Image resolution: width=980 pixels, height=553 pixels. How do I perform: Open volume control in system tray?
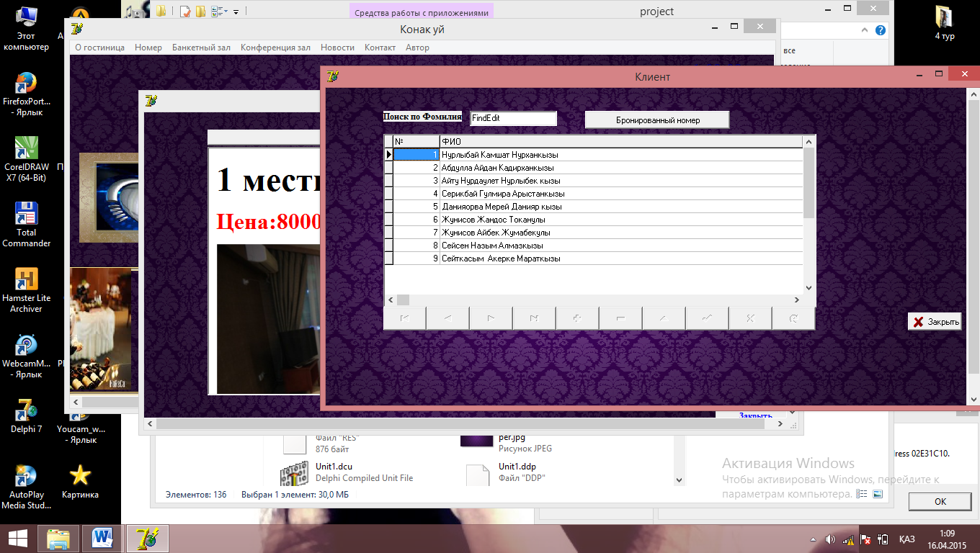830,539
